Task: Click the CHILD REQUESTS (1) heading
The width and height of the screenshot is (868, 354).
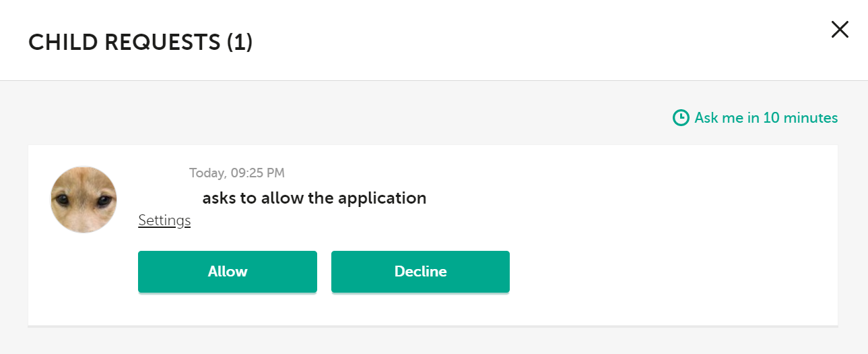Action: click(140, 42)
